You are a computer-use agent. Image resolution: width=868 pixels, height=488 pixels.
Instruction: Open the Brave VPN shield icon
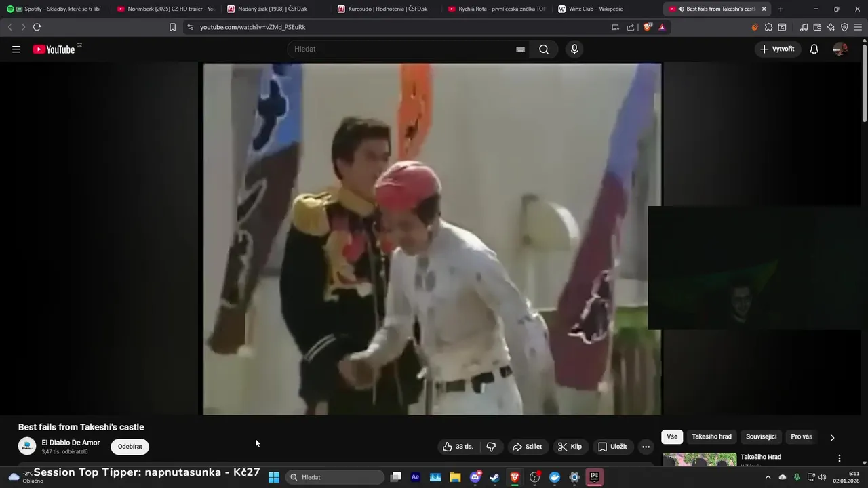[844, 27]
